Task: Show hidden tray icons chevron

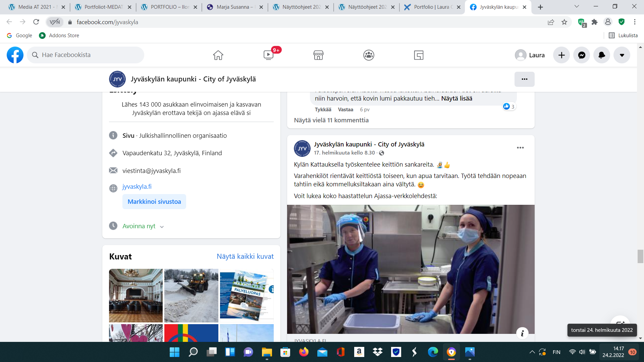Action: (x=532, y=352)
